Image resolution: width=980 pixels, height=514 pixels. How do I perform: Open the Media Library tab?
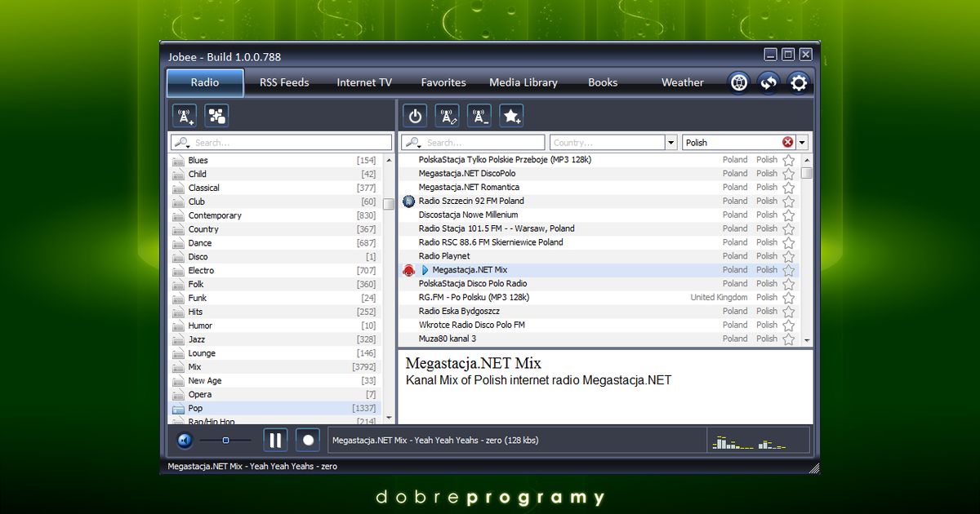pos(523,82)
